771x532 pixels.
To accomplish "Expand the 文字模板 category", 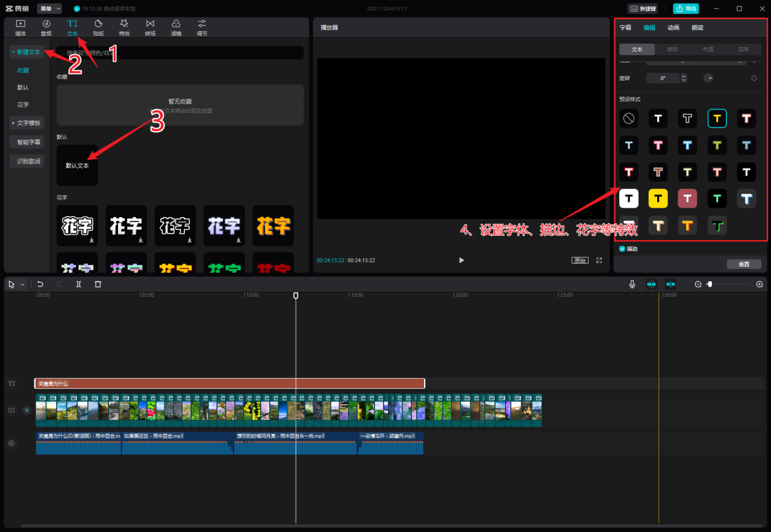I will (27, 123).
